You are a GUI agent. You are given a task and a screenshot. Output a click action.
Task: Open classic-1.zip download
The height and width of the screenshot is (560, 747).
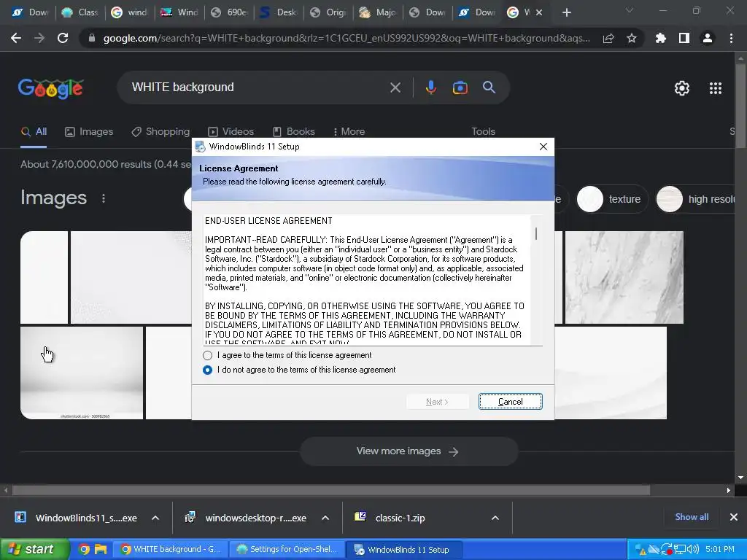click(390, 518)
